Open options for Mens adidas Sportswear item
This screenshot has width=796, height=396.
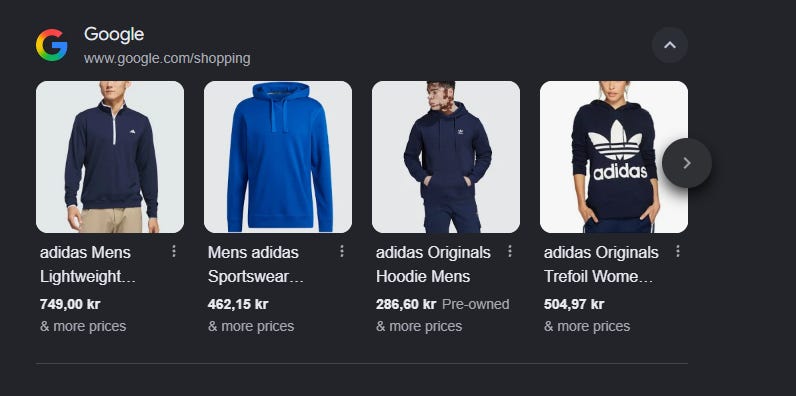coord(342,251)
